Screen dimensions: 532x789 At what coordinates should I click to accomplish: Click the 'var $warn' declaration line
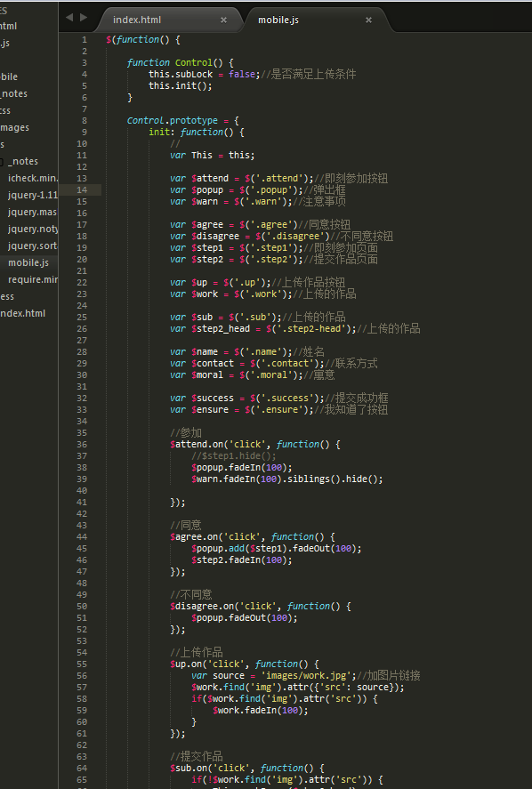pyautogui.click(x=258, y=202)
